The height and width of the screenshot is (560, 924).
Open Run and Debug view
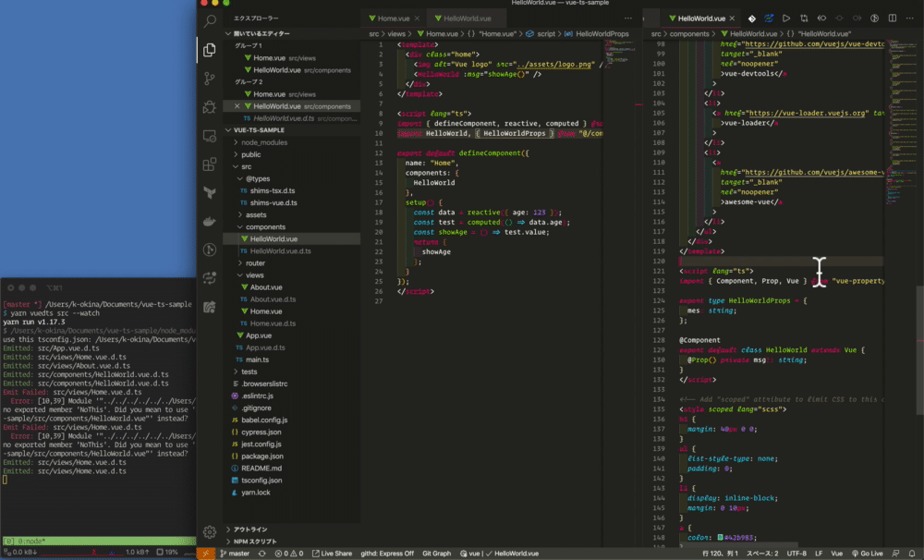(x=210, y=108)
